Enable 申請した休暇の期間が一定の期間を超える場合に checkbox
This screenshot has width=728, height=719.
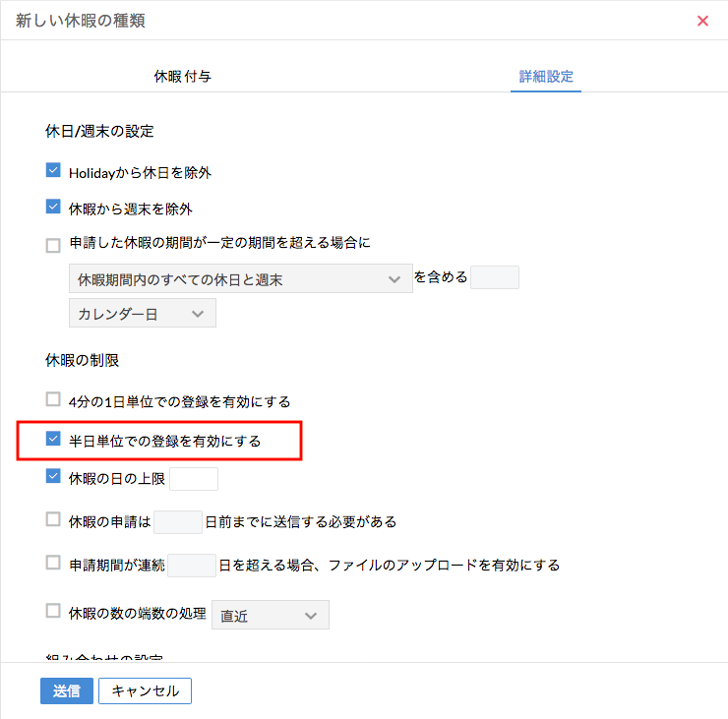(x=53, y=245)
